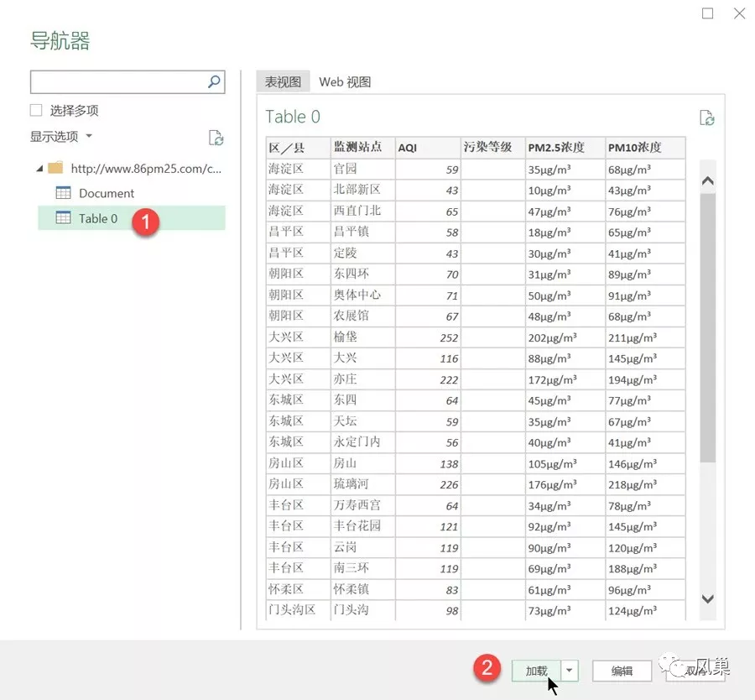Click the 污染等级 column header

point(493,148)
